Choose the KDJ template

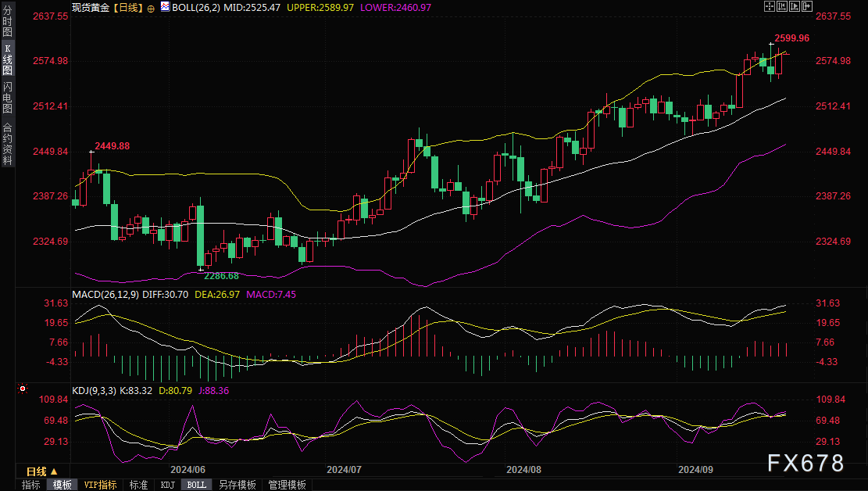[x=168, y=485]
